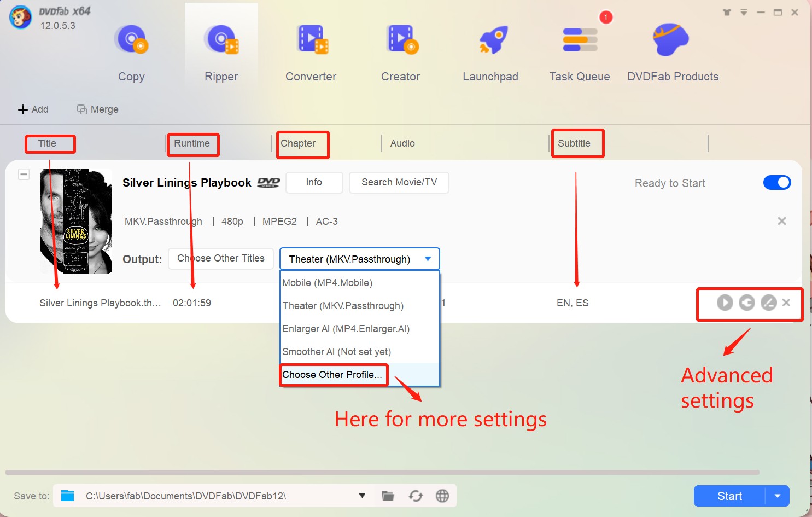
Task: Open the Video Edit pencil icon
Action: click(x=769, y=303)
